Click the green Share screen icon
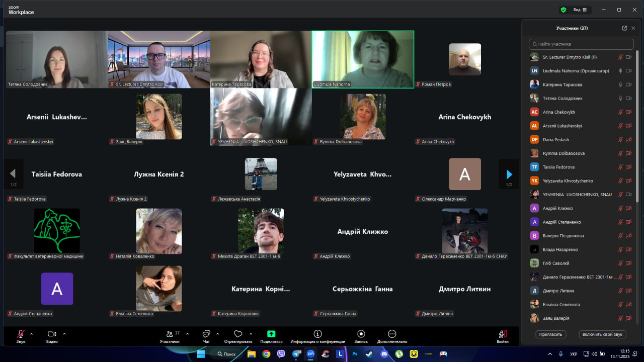 click(271, 334)
